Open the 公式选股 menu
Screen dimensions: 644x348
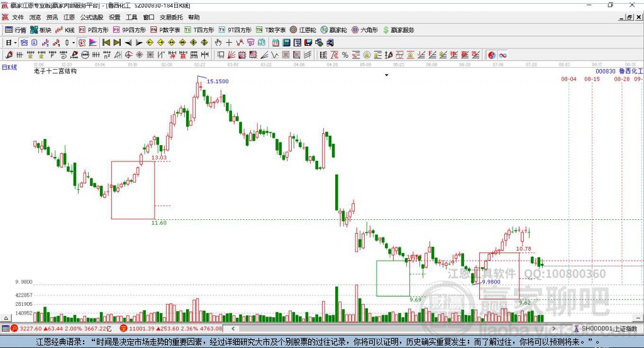[92, 17]
